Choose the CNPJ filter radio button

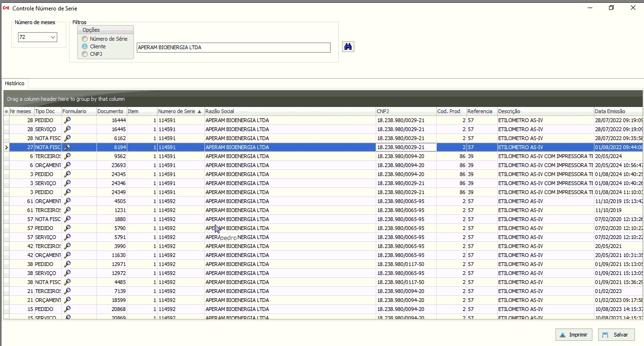[x=85, y=54]
